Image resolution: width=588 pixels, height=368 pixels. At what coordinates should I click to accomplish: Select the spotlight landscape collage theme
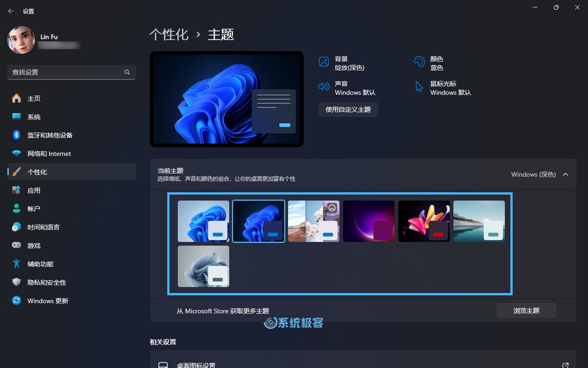[x=314, y=221]
